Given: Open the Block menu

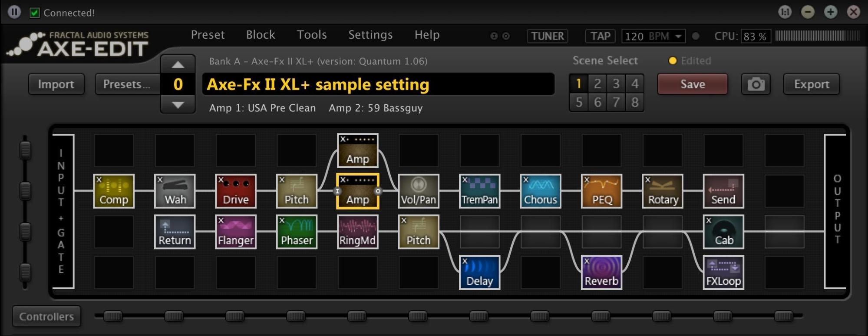Looking at the screenshot, I should 261,35.
